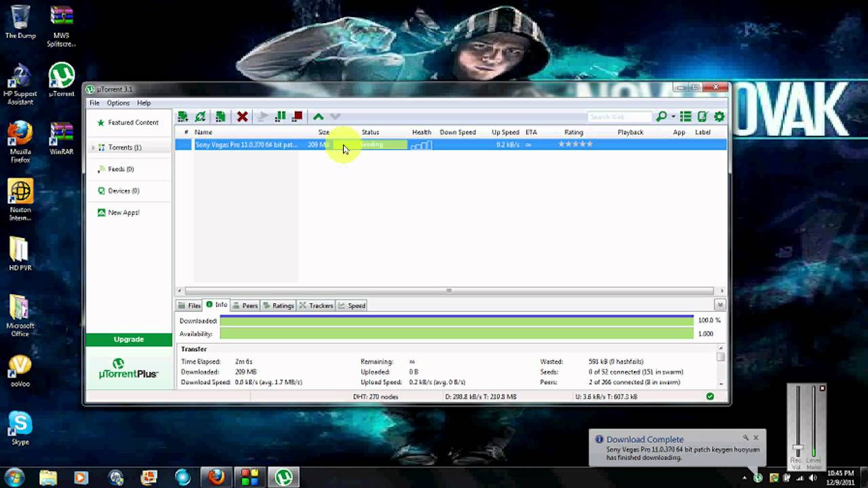Sort by the Down Speed column header
868x488 pixels.
(458, 132)
